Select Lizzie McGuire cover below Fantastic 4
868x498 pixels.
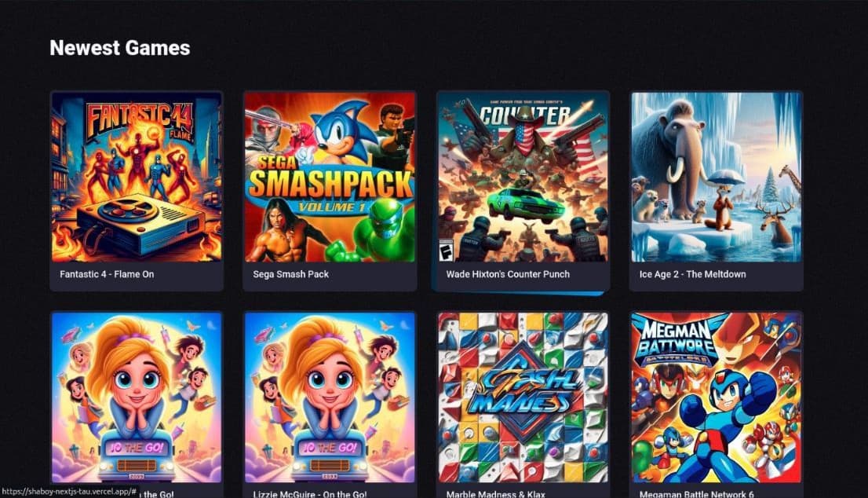pyautogui.click(x=137, y=397)
